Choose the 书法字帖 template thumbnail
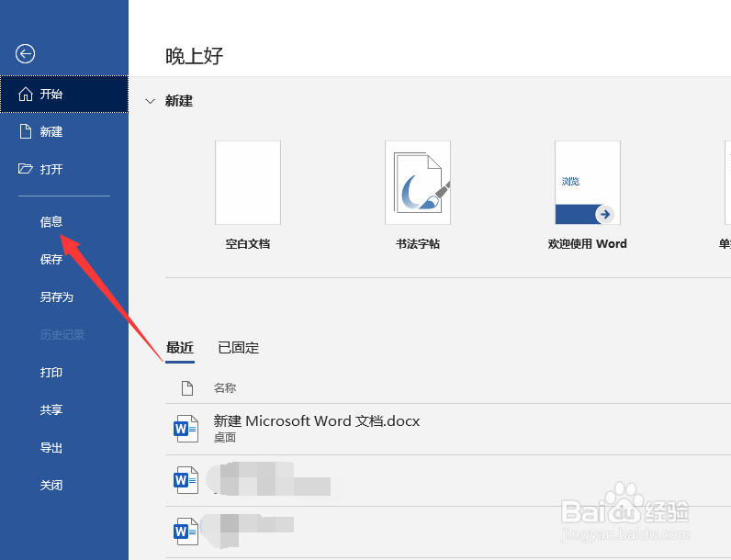This screenshot has width=731, height=560. [418, 183]
